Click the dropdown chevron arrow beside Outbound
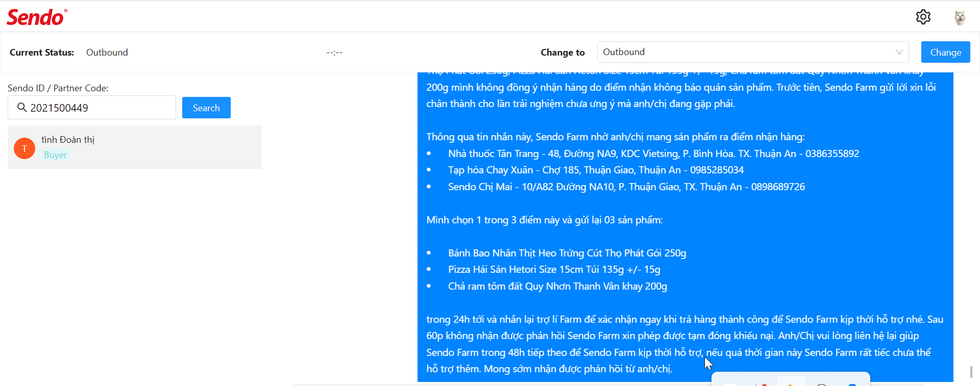Viewport: 980px width, 386px height. tap(899, 52)
